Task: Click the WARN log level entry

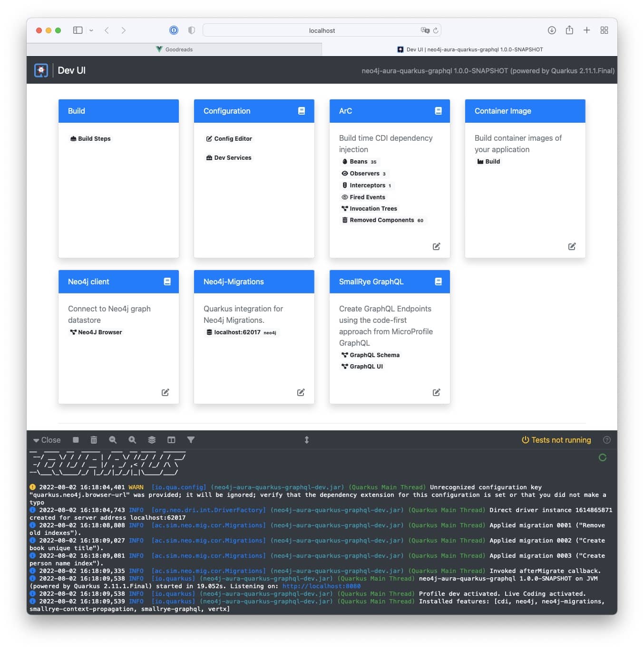Action: click(x=136, y=487)
